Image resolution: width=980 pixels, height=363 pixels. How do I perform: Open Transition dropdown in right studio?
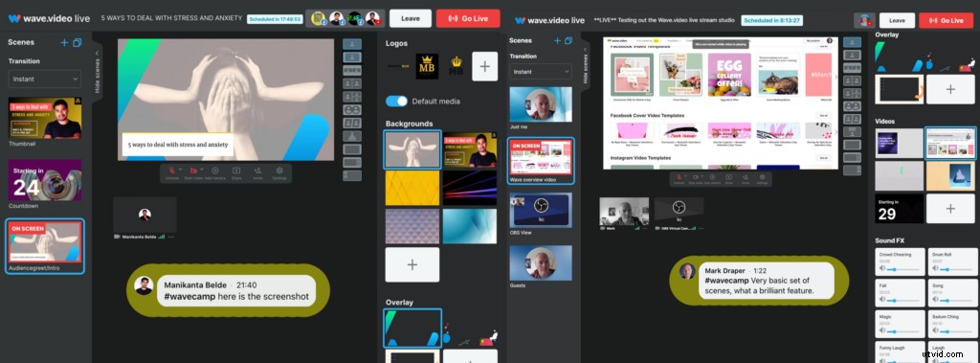click(540, 71)
